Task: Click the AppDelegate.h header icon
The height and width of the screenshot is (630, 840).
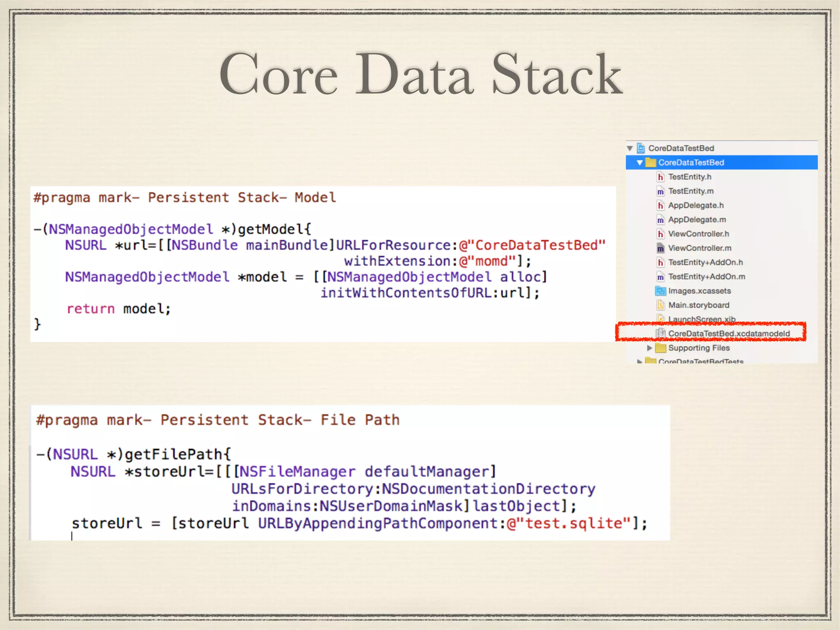Action: (x=660, y=205)
